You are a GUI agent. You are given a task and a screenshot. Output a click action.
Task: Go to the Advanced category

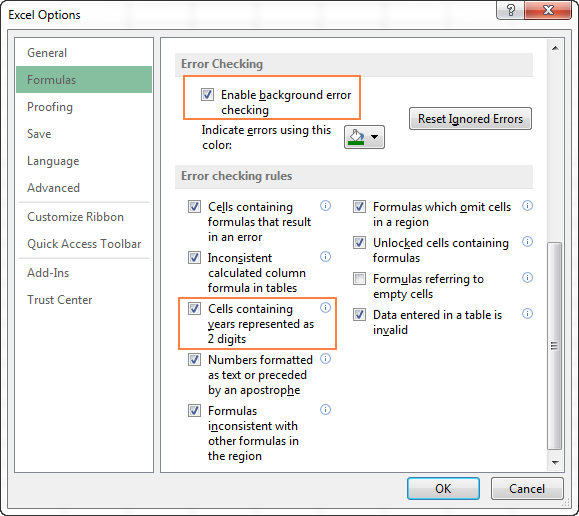84,188
